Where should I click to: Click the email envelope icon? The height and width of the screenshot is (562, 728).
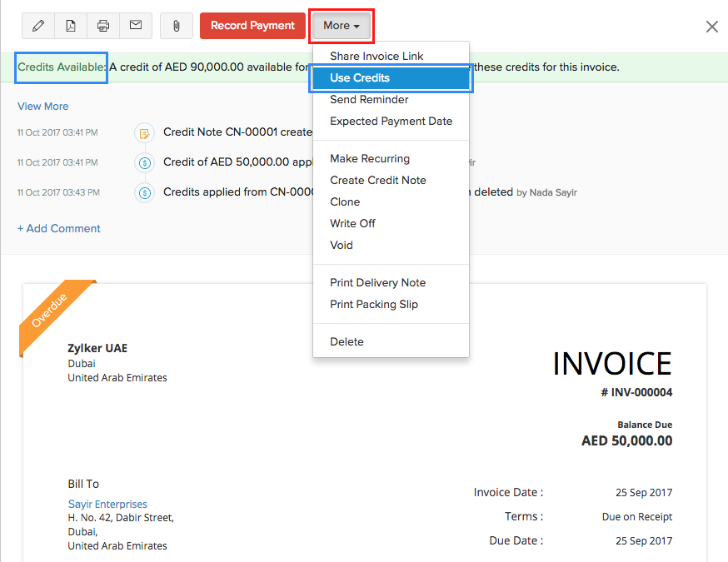[135, 26]
